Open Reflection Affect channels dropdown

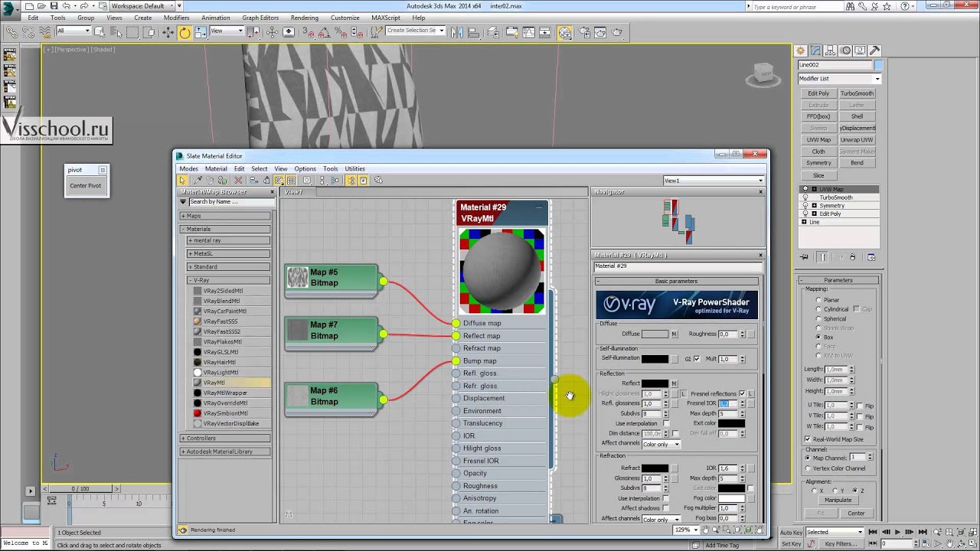point(661,444)
